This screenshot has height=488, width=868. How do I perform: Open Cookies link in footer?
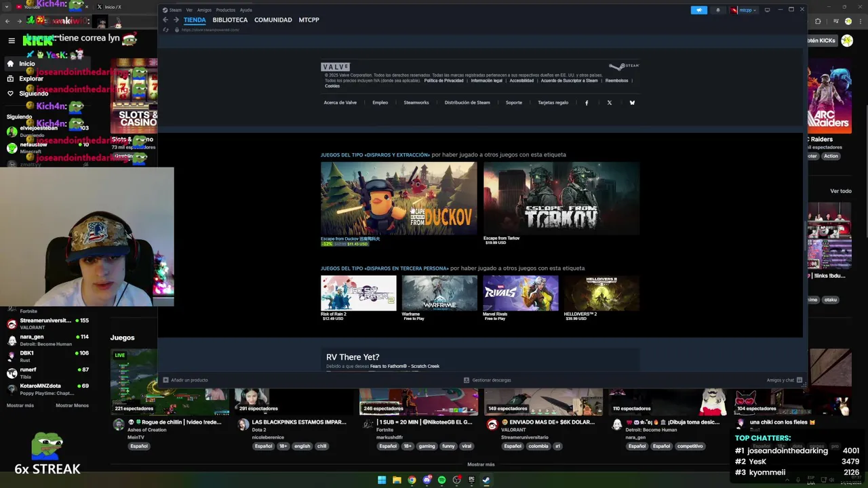click(332, 86)
